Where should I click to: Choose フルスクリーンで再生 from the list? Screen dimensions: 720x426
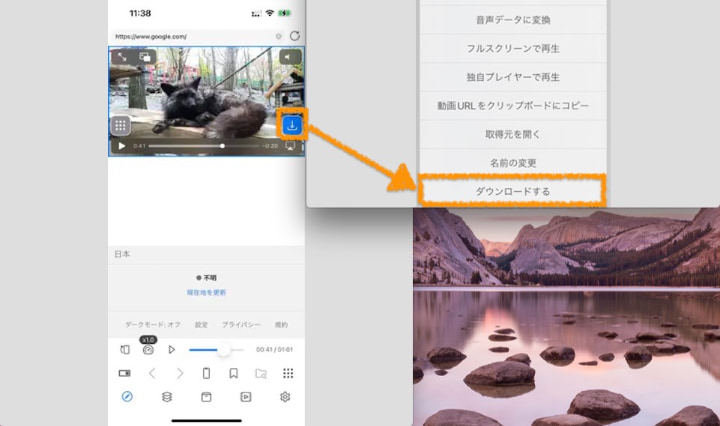point(512,48)
